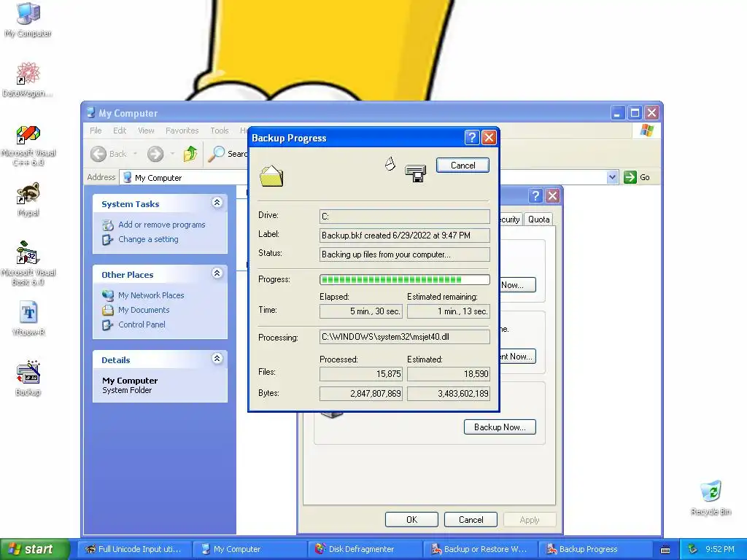
Task: Collapse the Other Places panel
Action: 217,273
